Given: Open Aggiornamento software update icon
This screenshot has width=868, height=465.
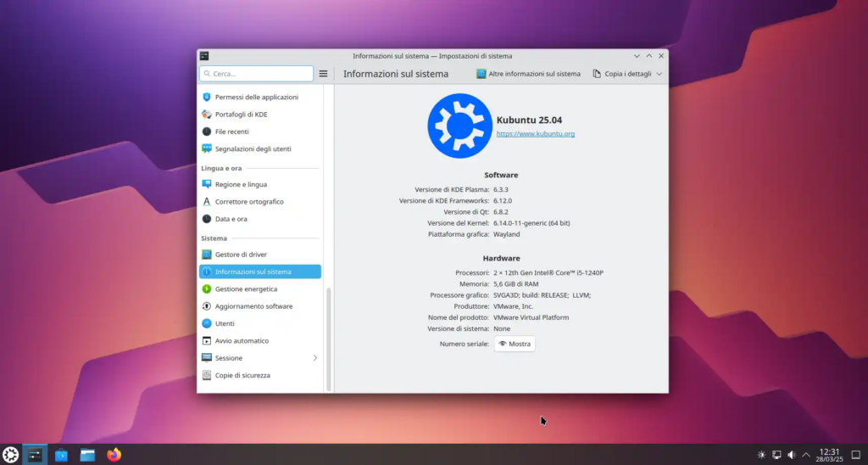Looking at the screenshot, I should tap(207, 306).
